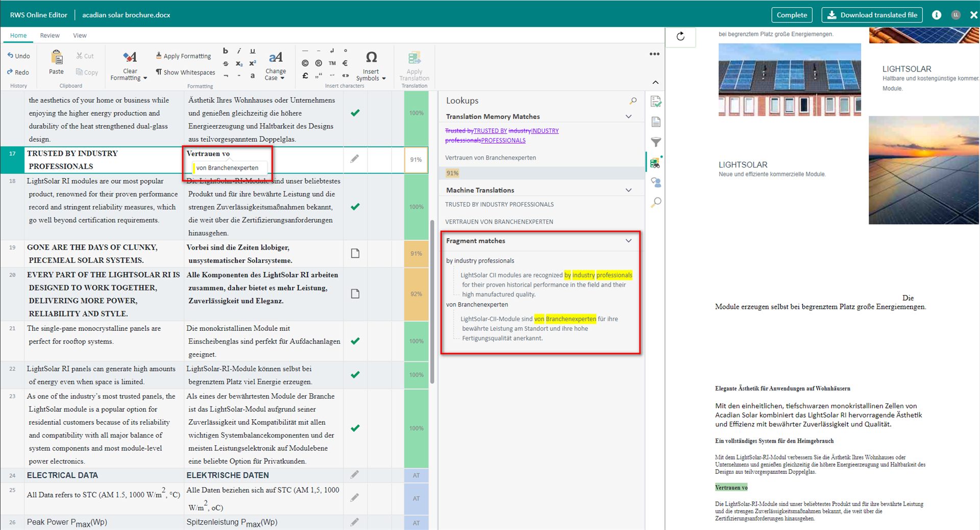Open the View tab
980x530 pixels.
80,35
